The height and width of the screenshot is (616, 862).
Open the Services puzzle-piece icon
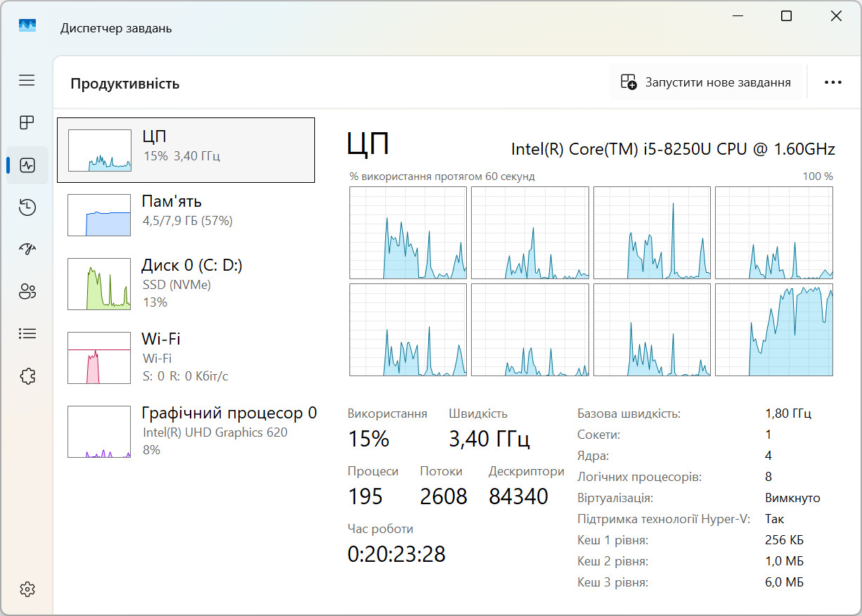click(27, 376)
